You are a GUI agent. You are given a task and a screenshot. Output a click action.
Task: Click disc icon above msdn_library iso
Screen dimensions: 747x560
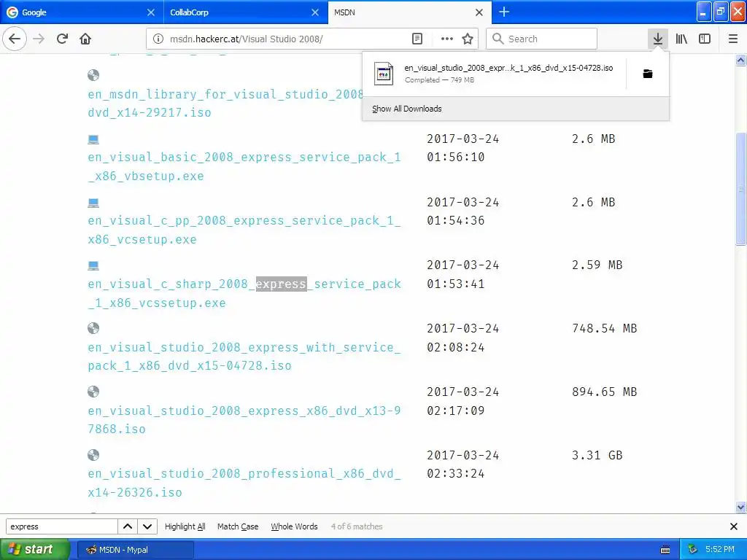(93, 75)
